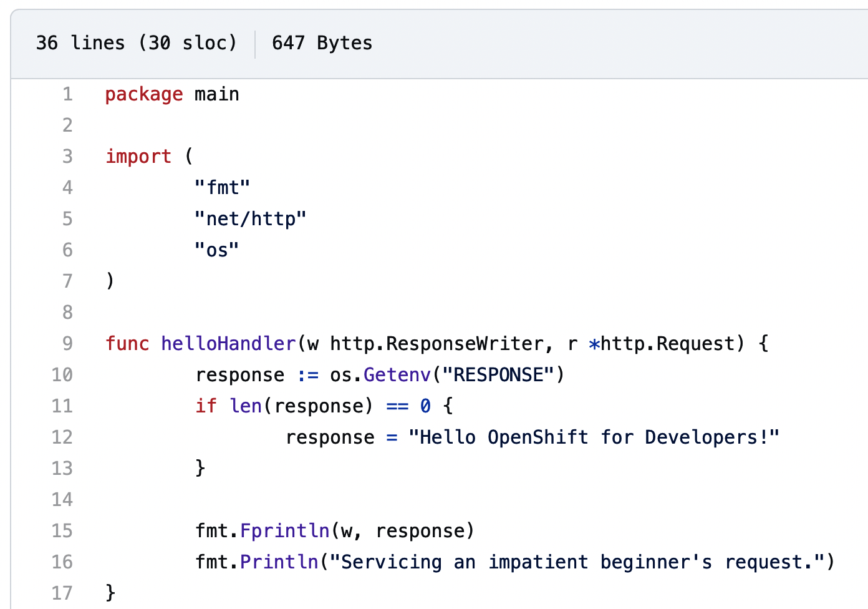Click the "os" import string
This screenshot has width=868, height=609.
coord(217,250)
